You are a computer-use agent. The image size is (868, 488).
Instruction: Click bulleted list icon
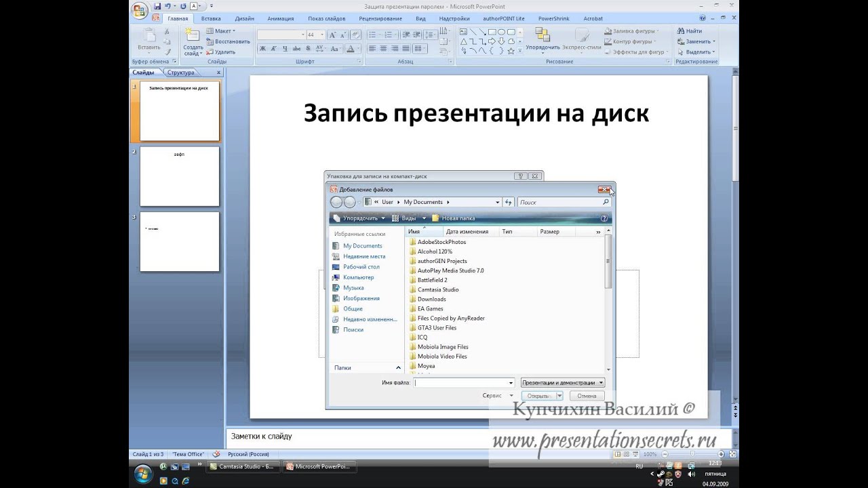tap(373, 35)
